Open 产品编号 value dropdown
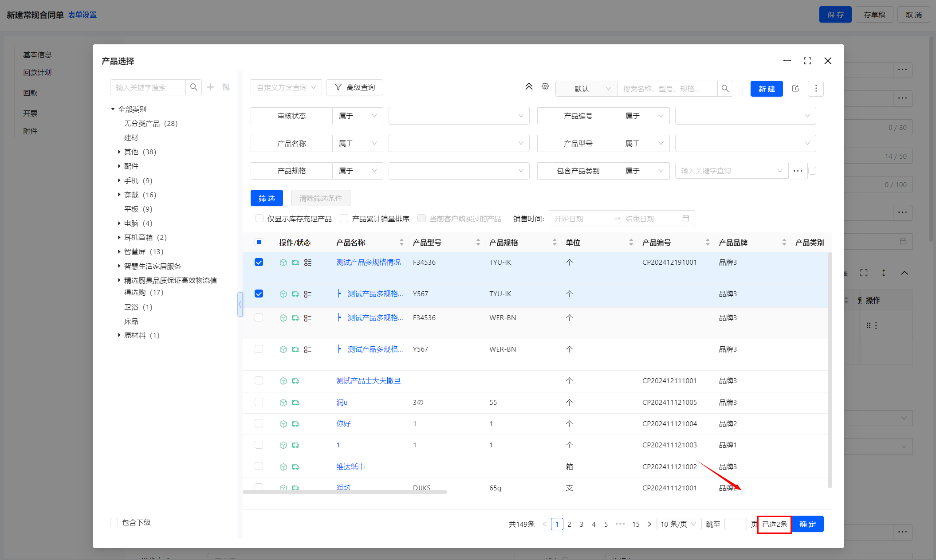The image size is (936, 560). (x=745, y=116)
